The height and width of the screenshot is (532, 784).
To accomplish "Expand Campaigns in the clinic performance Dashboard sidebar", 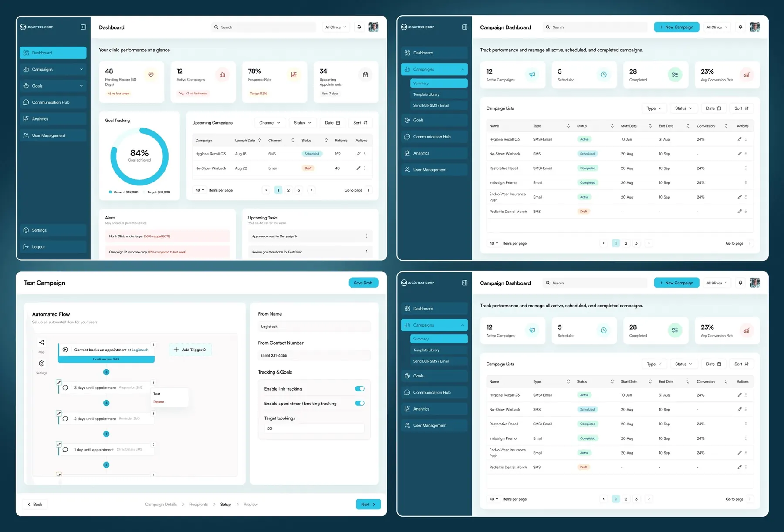I will [x=53, y=69].
